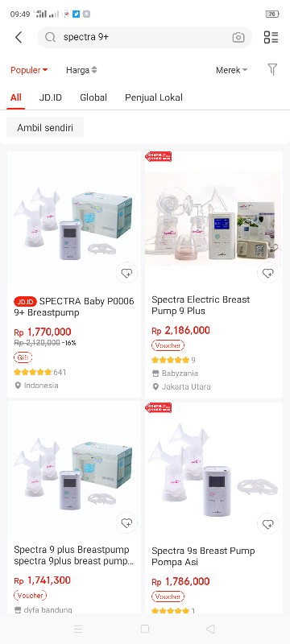The image size is (290, 644).
Task: Add Spectra Electric Breast Pump to wishlist
Action: [x=267, y=272]
